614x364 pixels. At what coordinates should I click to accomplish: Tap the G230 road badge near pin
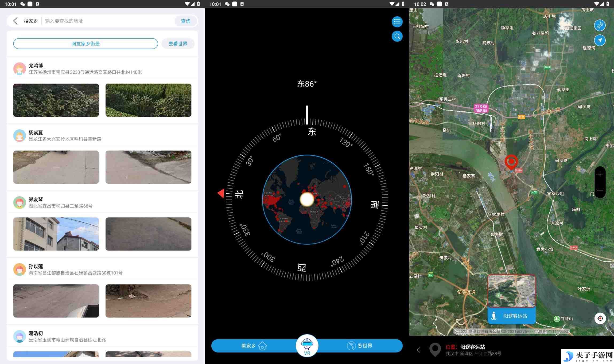(x=519, y=170)
